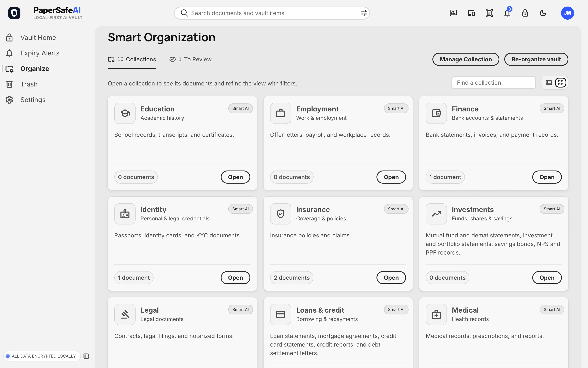Open the Employment collection

pyautogui.click(x=391, y=177)
